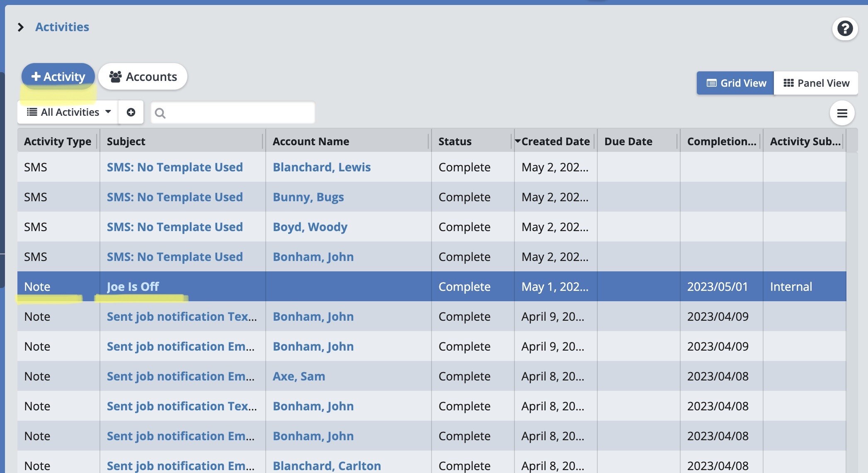Sort by Activity Type column header

pos(57,141)
